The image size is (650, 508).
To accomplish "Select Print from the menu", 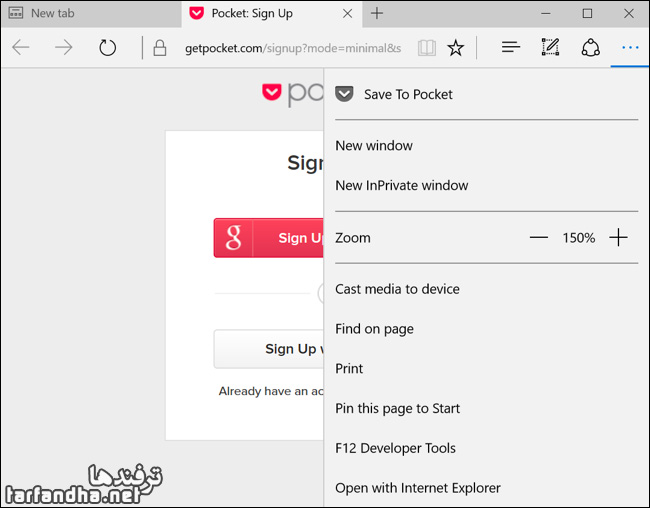I will (486, 369).
